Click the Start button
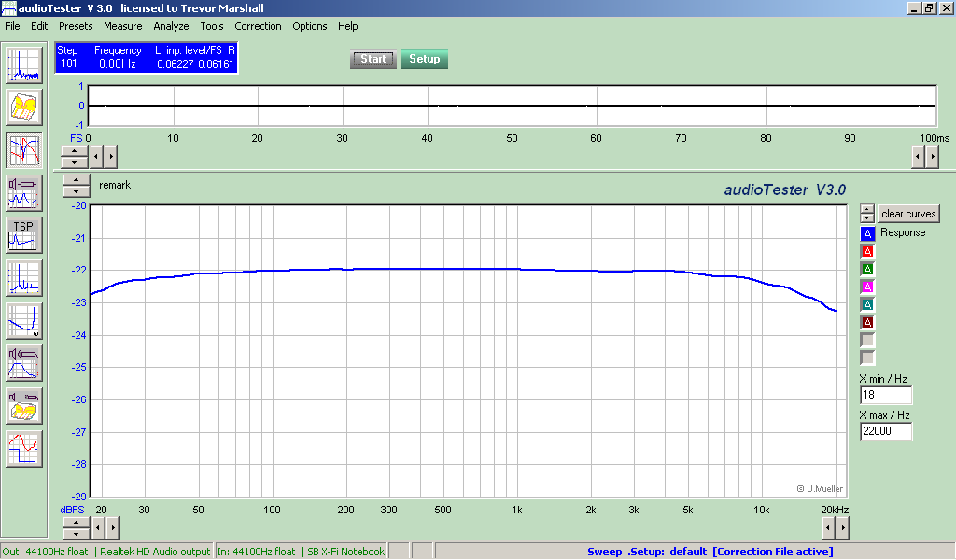Viewport: 956px width, 560px height. click(373, 59)
